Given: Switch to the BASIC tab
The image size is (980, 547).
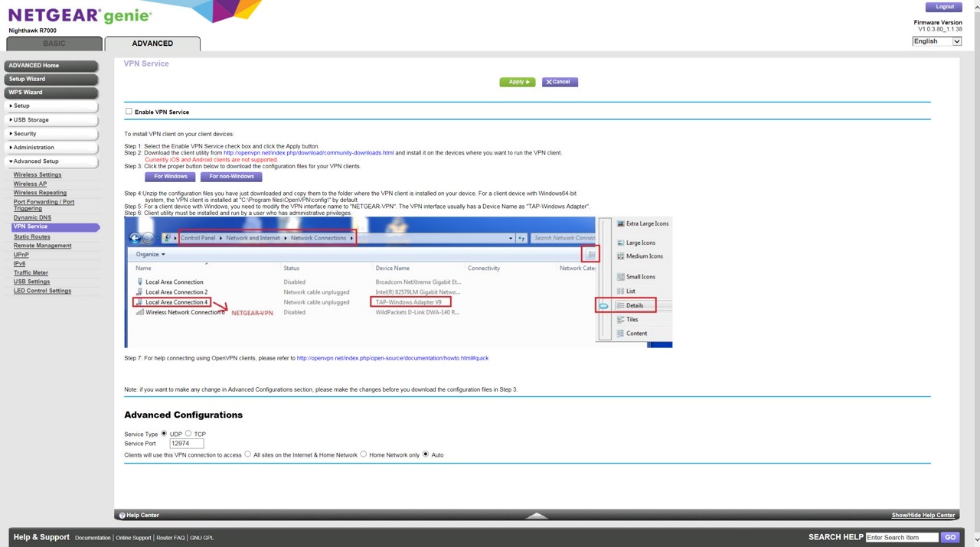Looking at the screenshot, I should tap(54, 44).
